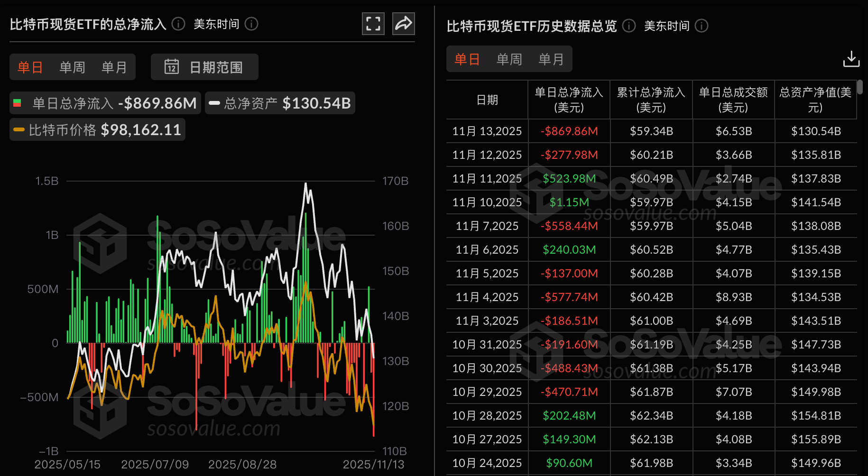The width and height of the screenshot is (868, 476).
Task: Switch the chart to 单周 view
Action: (72, 67)
